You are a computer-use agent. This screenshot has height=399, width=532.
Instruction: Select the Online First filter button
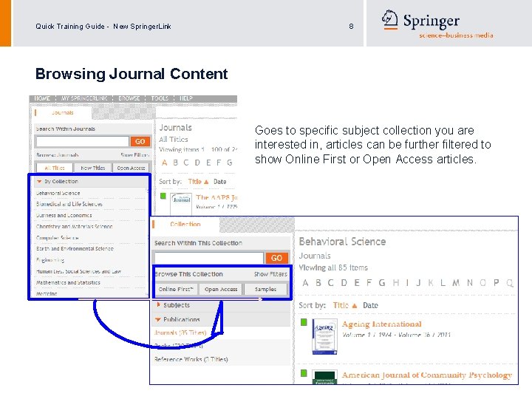click(x=176, y=289)
